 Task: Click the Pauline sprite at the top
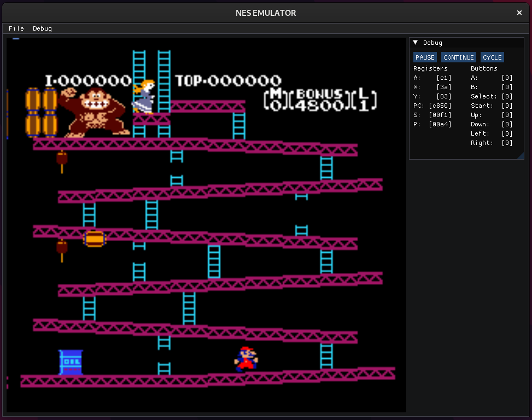[144, 97]
